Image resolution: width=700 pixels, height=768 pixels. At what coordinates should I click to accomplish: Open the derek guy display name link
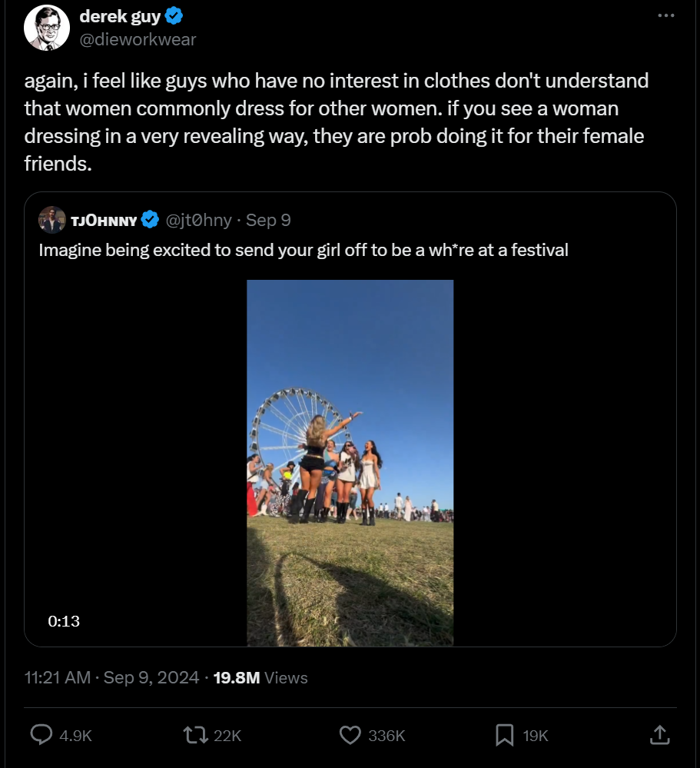(x=120, y=17)
